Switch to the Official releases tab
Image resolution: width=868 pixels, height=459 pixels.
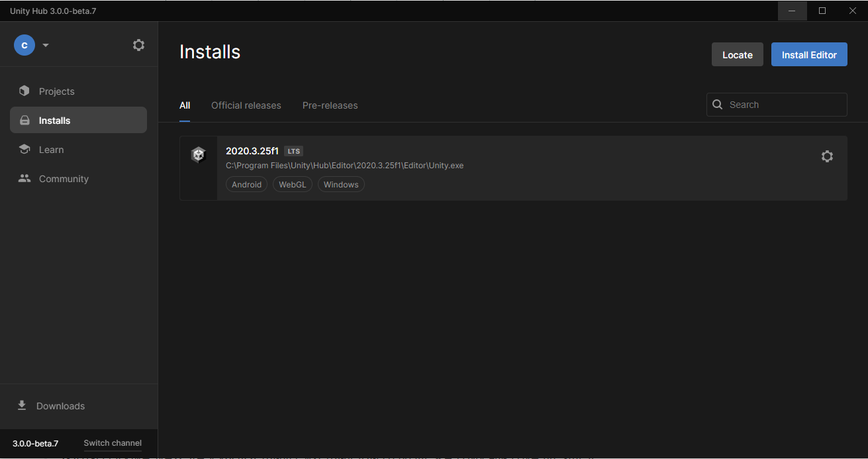[x=246, y=105]
